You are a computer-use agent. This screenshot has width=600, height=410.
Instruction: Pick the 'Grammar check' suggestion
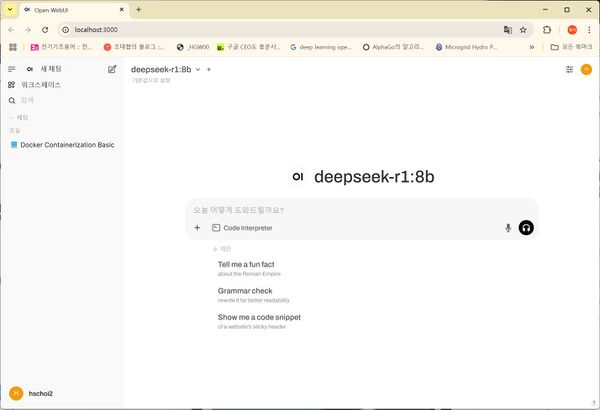pyautogui.click(x=245, y=291)
